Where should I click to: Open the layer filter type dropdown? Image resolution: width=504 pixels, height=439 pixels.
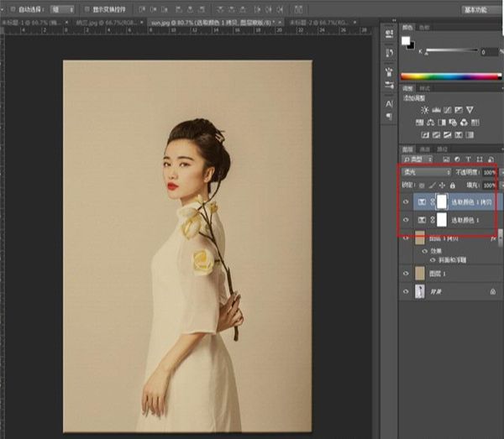[x=417, y=159]
